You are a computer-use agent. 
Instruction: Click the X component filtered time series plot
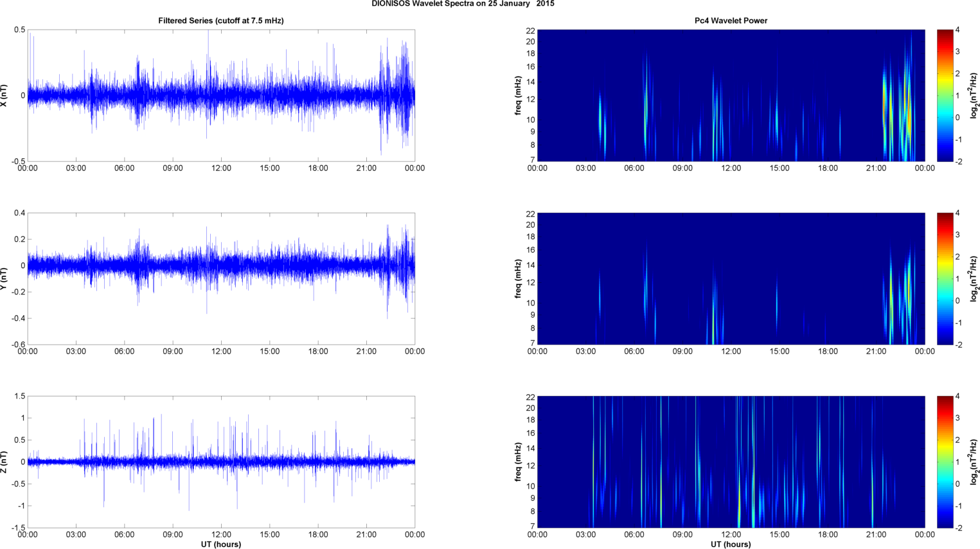coord(221,95)
